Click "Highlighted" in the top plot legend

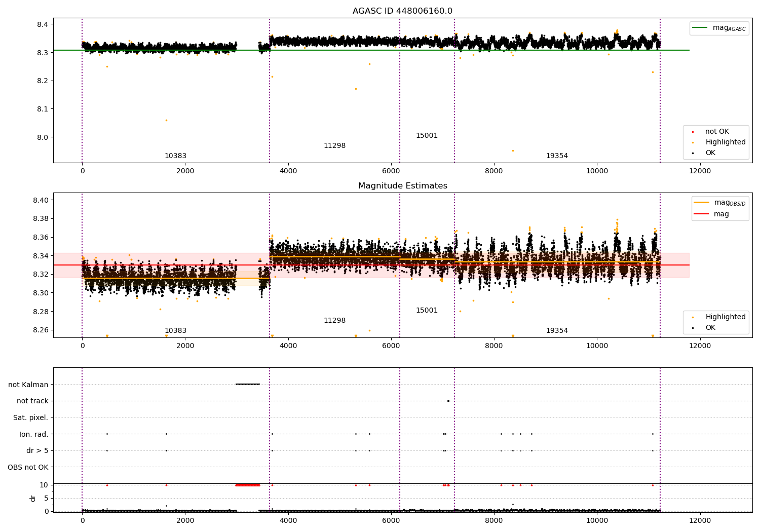tap(725, 142)
